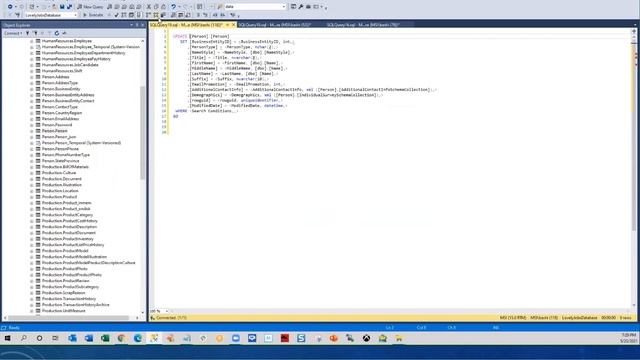Click the Properties wrench icon in toolbar
This screenshot has width=640, height=360.
[301, 7]
